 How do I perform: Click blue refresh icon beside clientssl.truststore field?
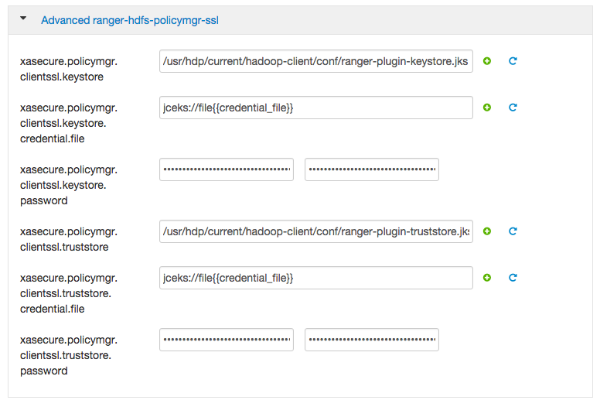[512, 231]
